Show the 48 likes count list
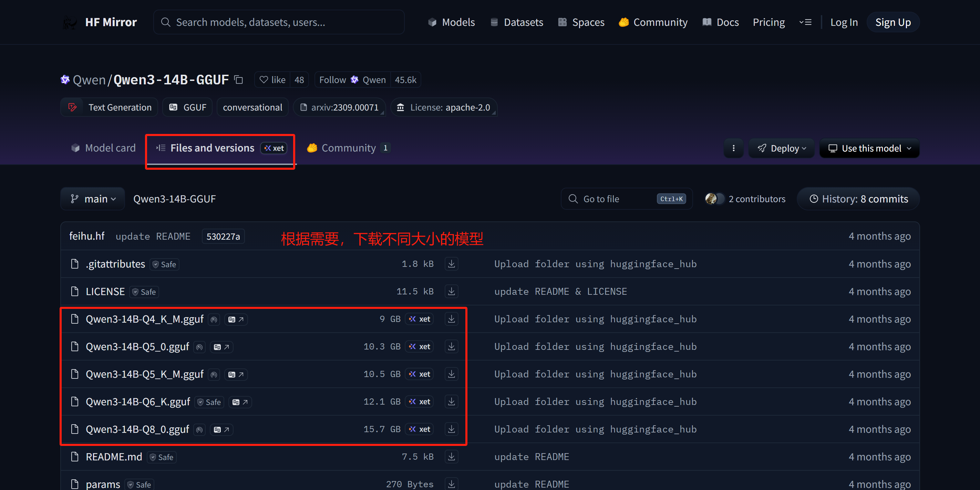 click(299, 80)
